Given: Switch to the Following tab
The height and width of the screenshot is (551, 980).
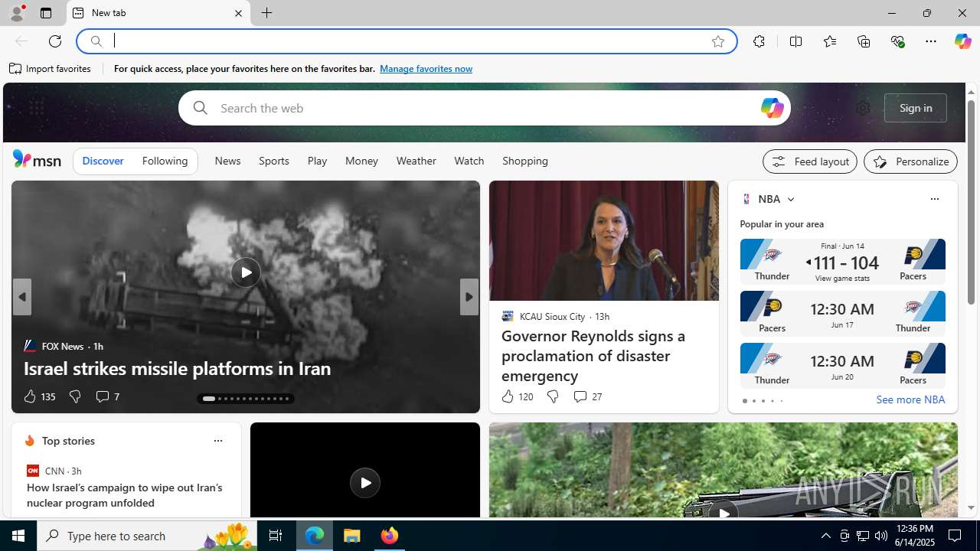Looking at the screenshot, I should (165, 161).
